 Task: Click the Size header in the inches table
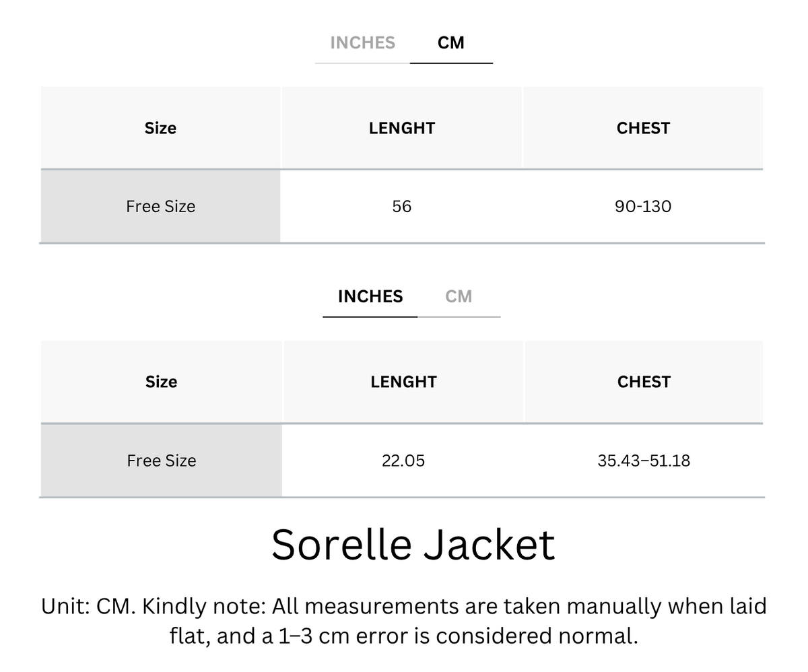tap(161, 382)
